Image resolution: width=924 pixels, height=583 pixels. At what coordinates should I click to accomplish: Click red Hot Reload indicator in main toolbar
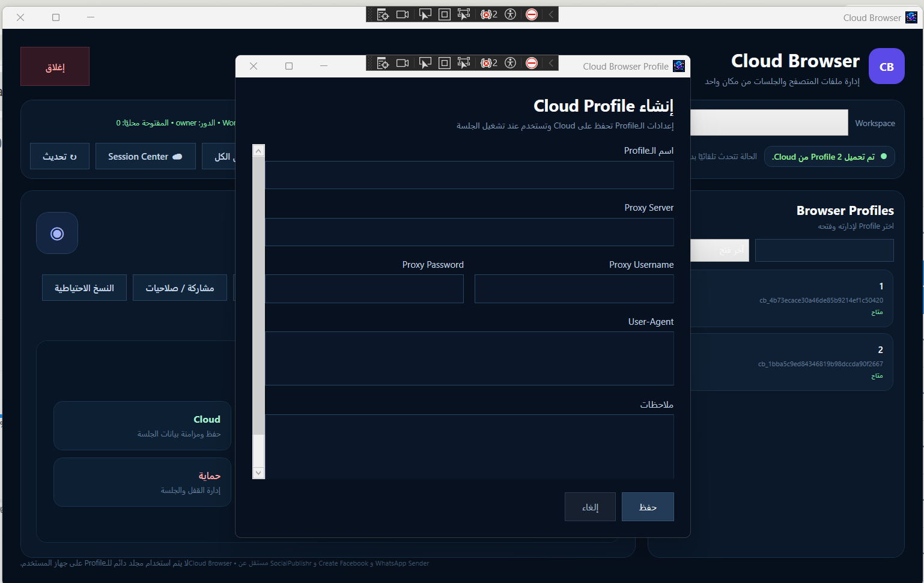click(532, 14)
